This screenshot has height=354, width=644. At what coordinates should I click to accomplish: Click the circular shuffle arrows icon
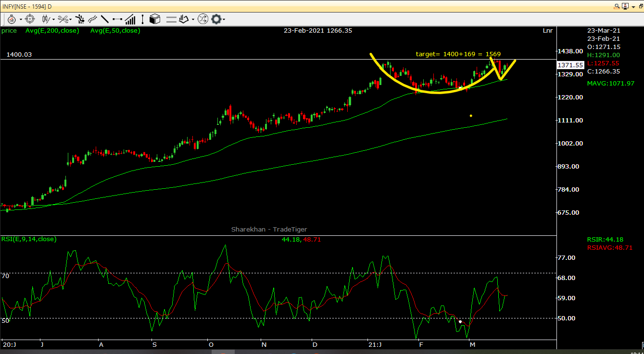point(202,19)
